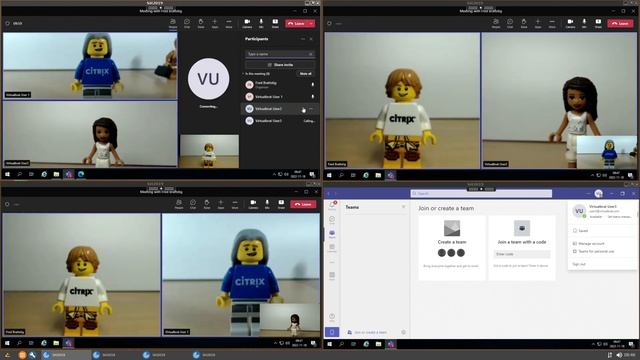Click Share content in top-left meeting window
This screenshot has height=360, width=640.
click(275, 23)
